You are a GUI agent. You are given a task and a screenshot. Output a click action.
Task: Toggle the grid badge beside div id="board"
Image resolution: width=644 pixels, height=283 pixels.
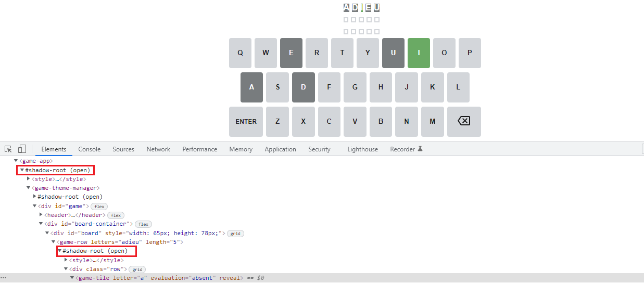(235, 234)
